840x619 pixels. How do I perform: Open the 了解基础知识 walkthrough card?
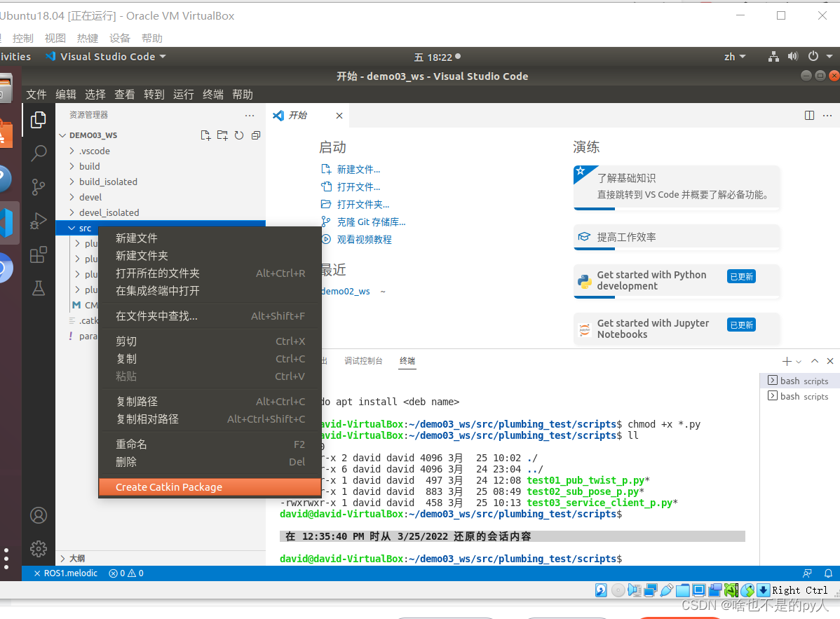click(x=677, y=186)
